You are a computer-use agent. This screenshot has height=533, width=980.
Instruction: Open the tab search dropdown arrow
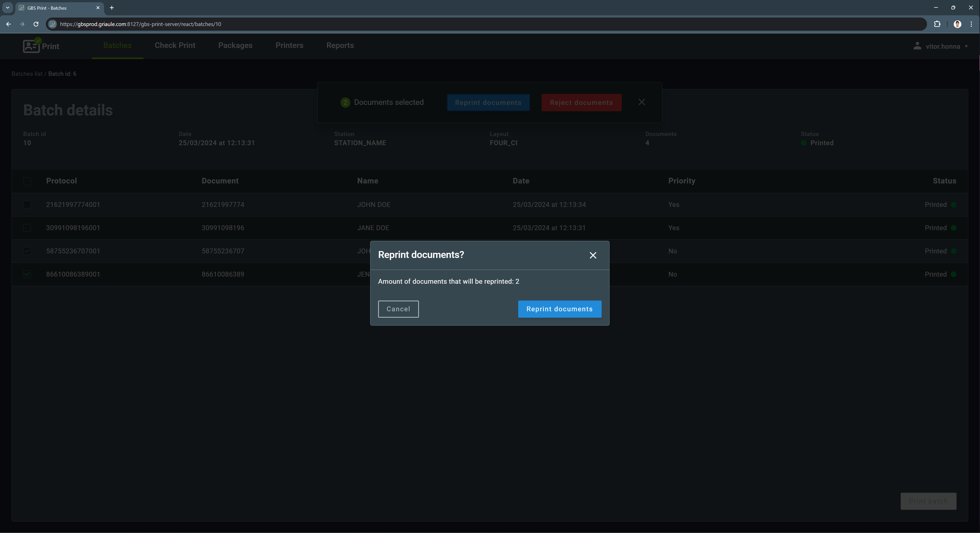click(x=7, y=8)
